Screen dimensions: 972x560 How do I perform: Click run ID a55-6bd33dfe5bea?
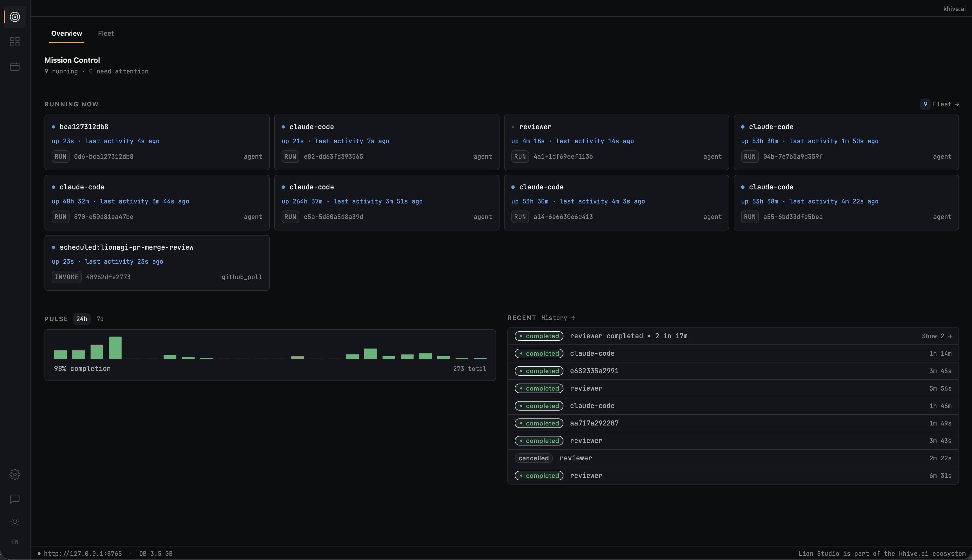coord(793,217)
